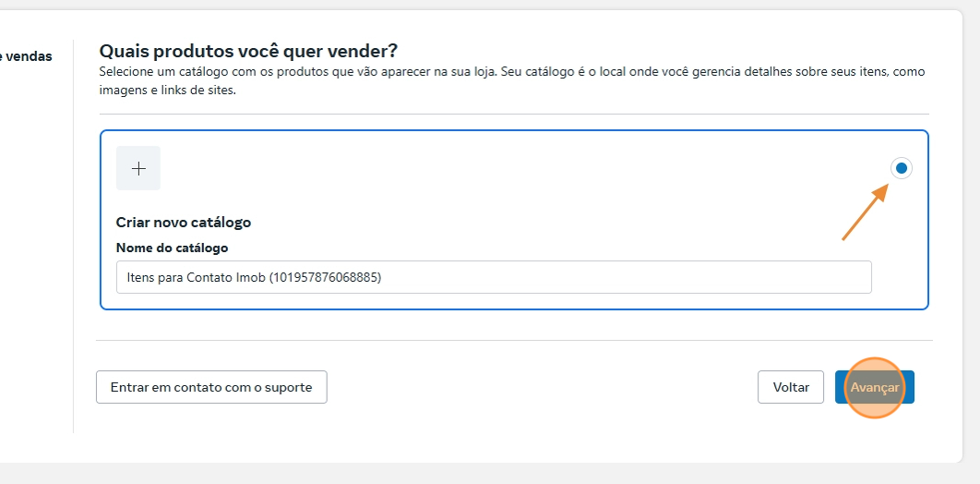Viewport: 980px width, 484px height.
Task: Go back with the Voltar button
Action: pyautogui.click(x=791, y=388)
